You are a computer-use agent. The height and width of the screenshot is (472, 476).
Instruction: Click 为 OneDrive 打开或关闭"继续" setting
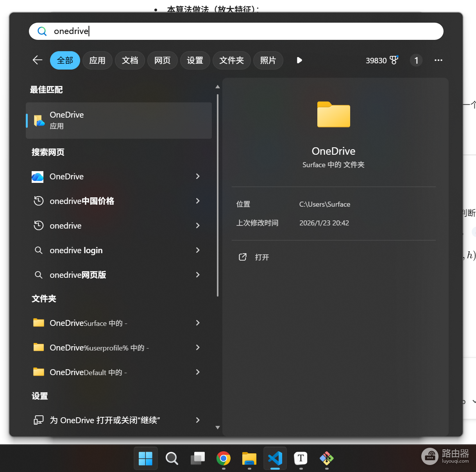[105, 420]
